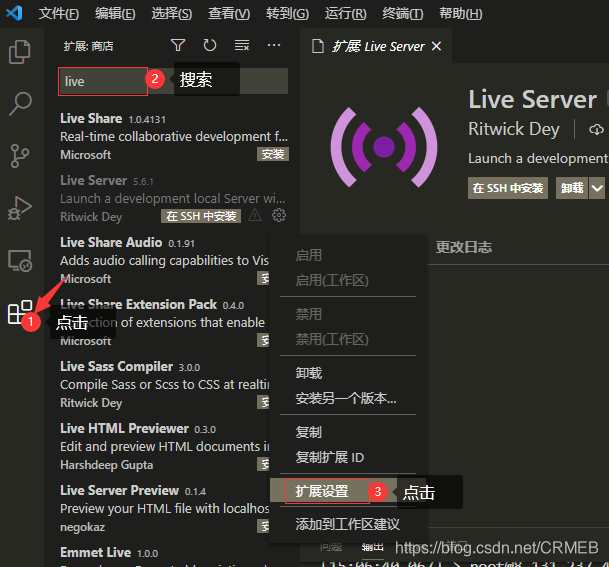Select the Live Share extension entry
This screenshot has height=567, width=609.
point(174,136)
